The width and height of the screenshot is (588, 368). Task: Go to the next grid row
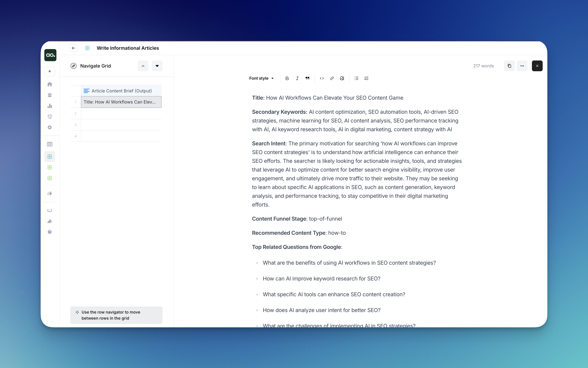(157, 66)
